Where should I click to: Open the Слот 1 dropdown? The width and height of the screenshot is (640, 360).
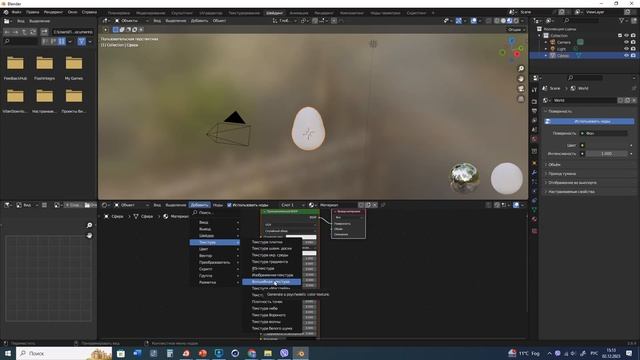click(x=293, y=205)
